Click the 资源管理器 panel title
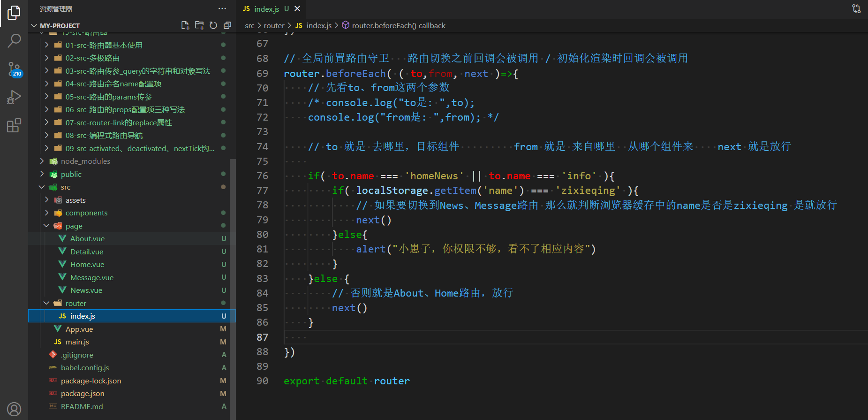Image resolution: width=868 pixels, height=420 pixels. 56,9
